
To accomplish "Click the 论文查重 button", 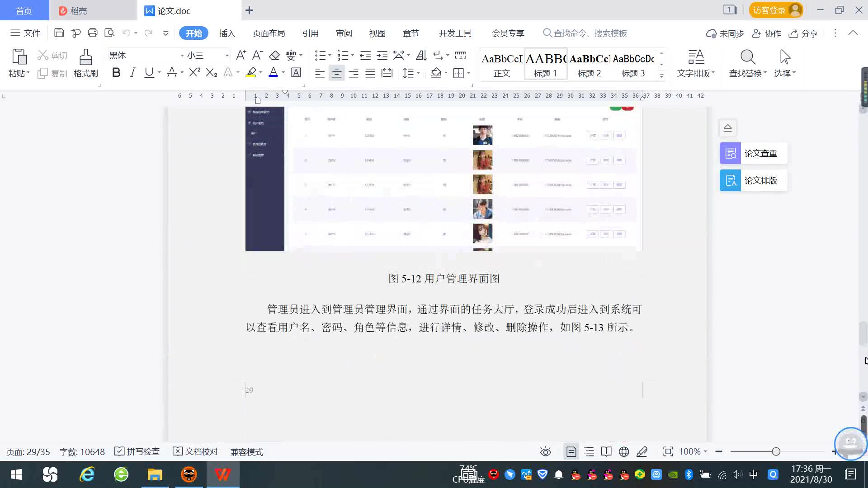I will [753, 153].
